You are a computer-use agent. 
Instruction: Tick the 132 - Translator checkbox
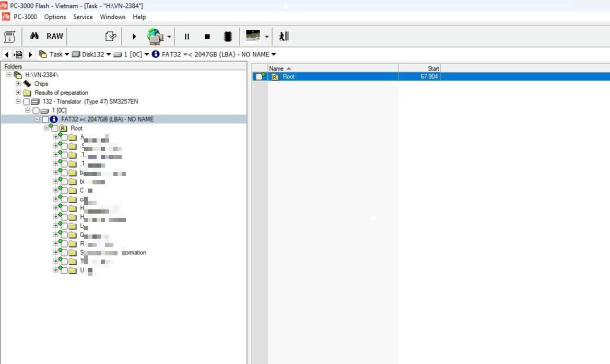(27, 101)
